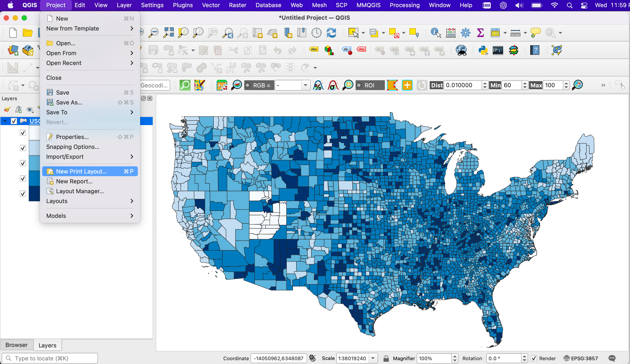Click the Help question mark icon
630x364 pixels.
(x=535, y=50)
